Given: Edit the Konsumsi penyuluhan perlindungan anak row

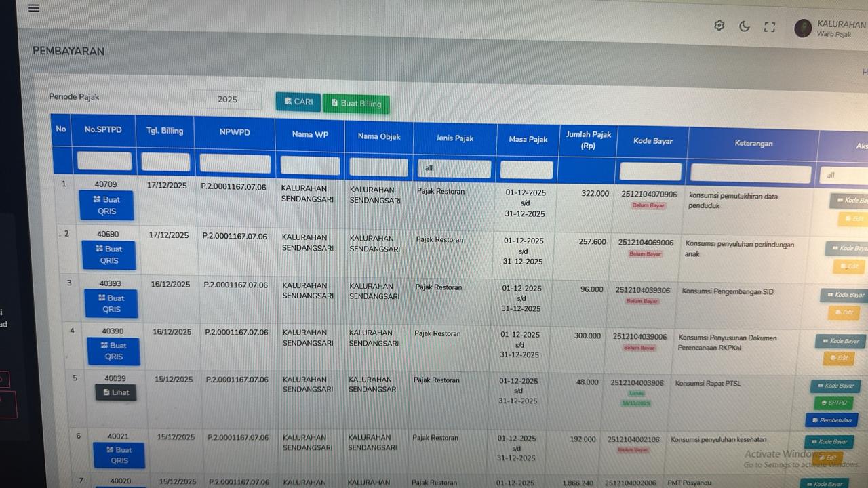Looking at the screenshot, I should click(848, 266).
